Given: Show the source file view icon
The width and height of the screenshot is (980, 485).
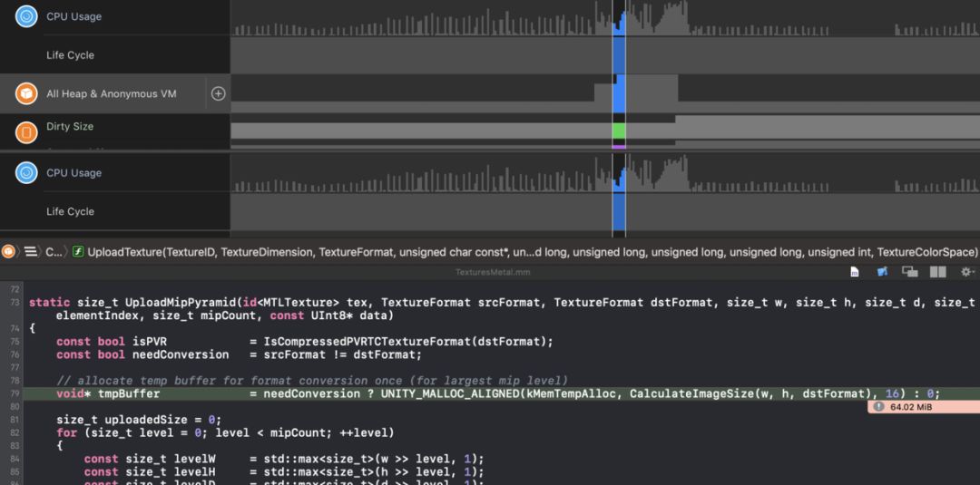Looking at the screenshot, I should (855, 272).
